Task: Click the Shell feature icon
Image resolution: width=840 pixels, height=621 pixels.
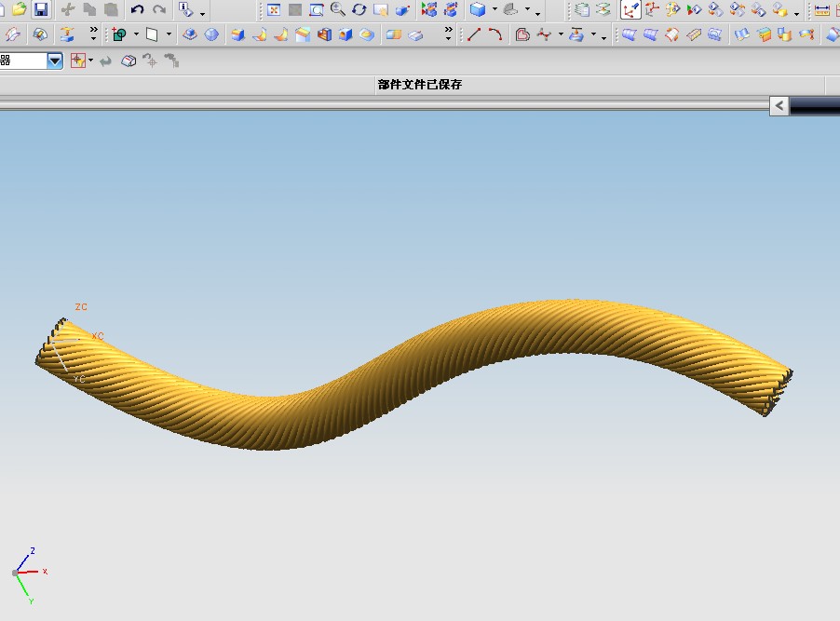Action: (323, 34)
